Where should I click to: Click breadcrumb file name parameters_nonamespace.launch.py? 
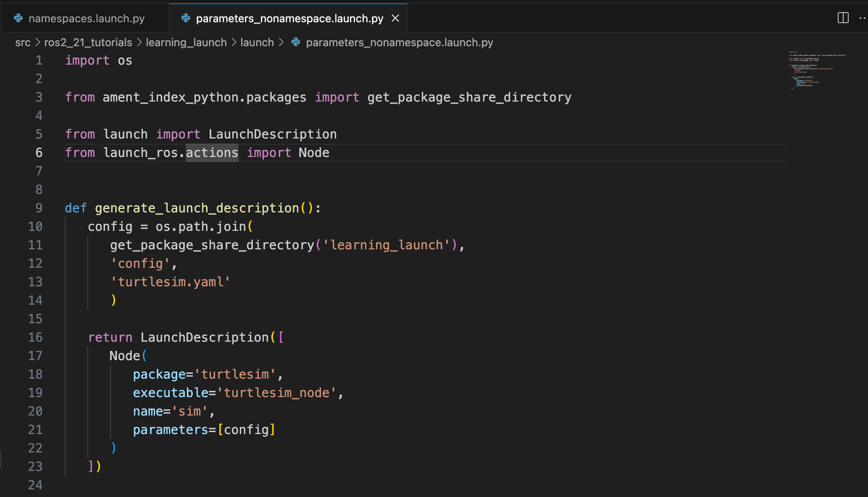(x=399, y=42)
